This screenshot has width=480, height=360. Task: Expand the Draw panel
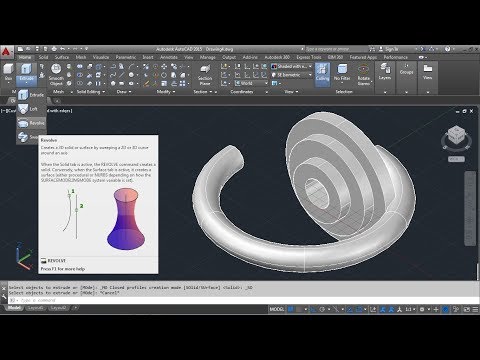click(124, 92)
